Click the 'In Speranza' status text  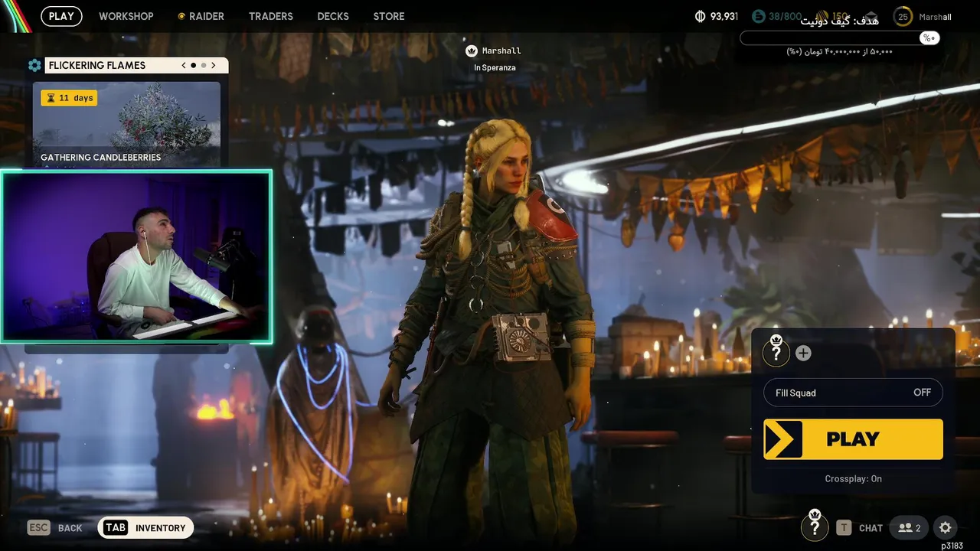495,67
